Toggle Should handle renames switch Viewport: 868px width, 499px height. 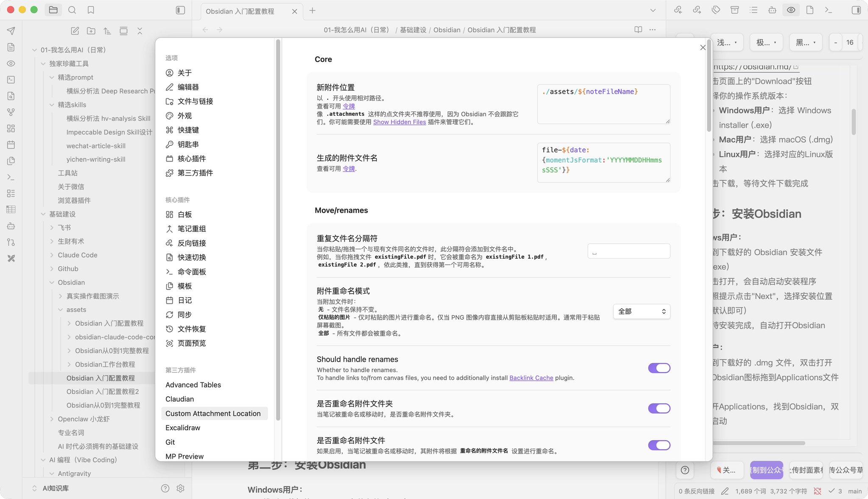tap(659, 368)
